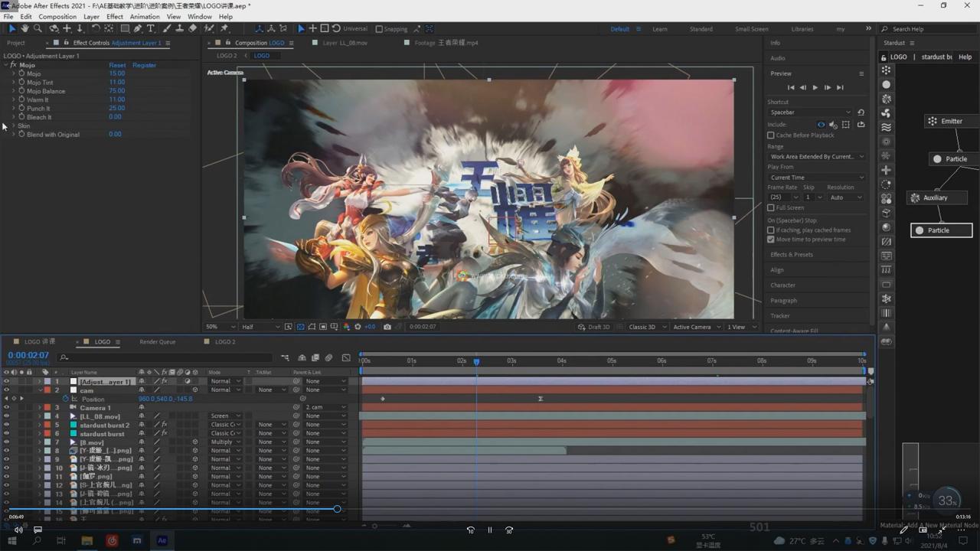Switch to Small Screen workspace

click(752, 29)
